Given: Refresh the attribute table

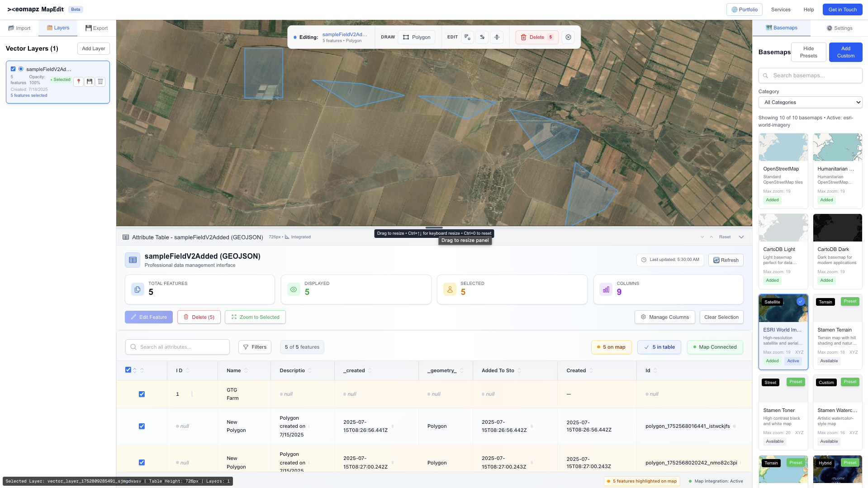Looking at the screenshot, I should coord(726,260).
